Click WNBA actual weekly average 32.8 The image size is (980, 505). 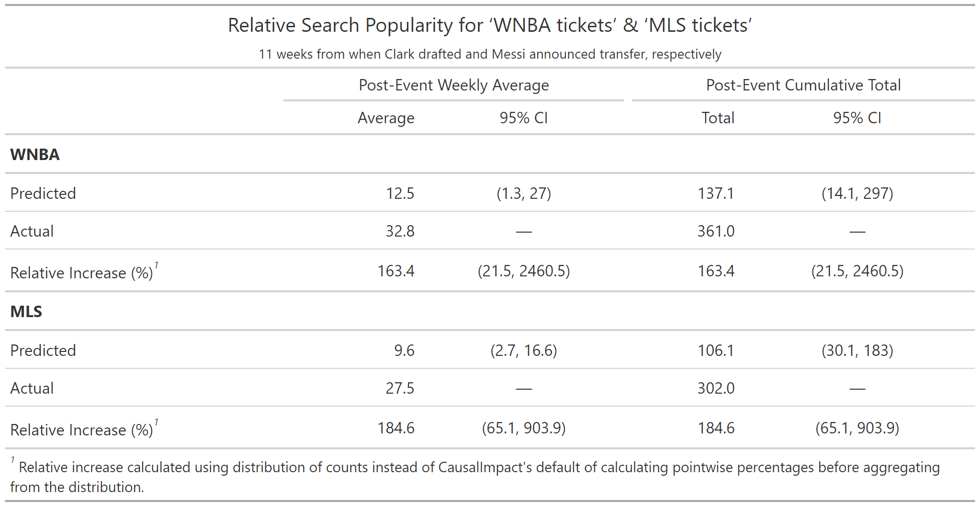point(400,231)
